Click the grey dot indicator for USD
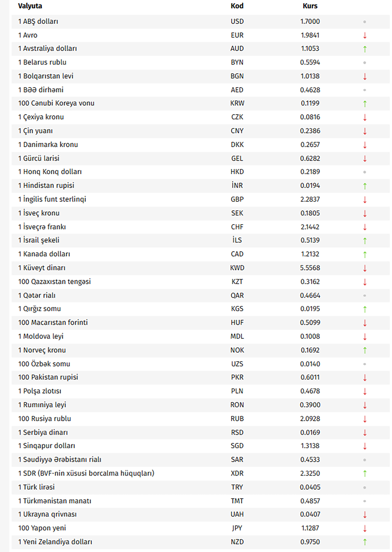Screen dimensions: 392x552 point(364,22)
